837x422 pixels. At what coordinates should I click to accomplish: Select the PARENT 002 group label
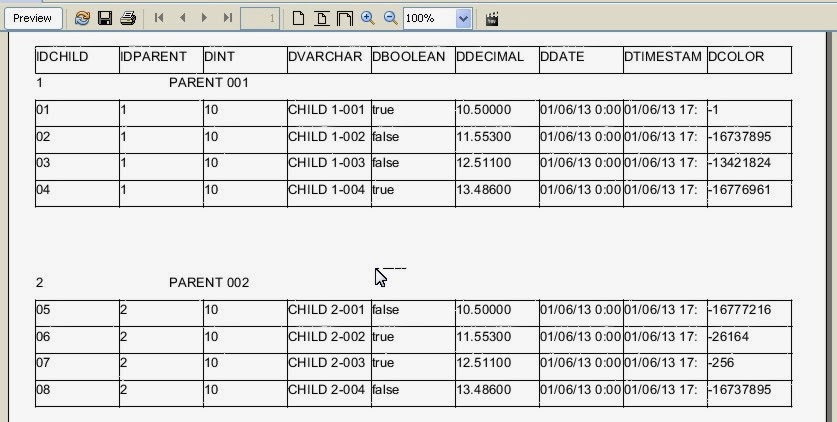pyautogui.click(x=209, y=283)
